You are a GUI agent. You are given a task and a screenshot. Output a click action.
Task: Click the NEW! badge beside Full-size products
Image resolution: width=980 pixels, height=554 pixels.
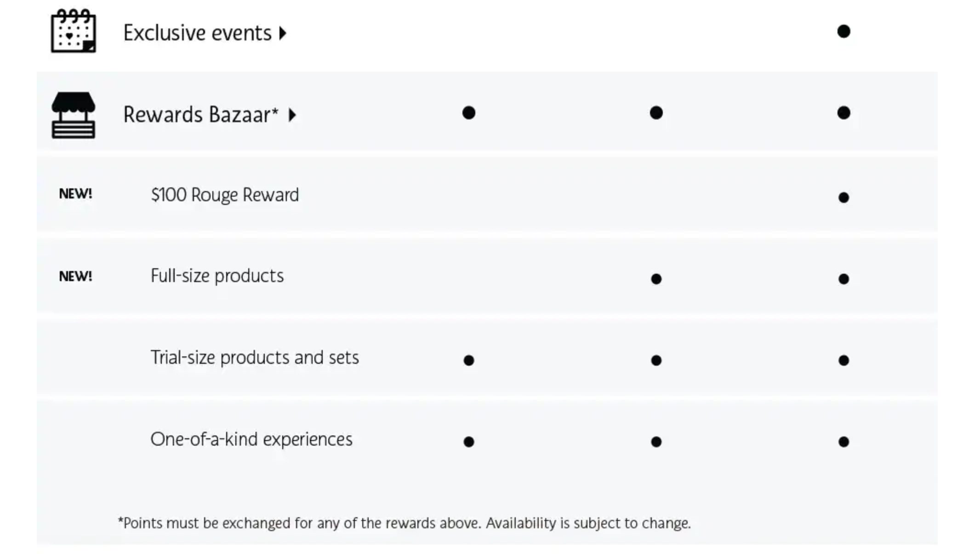click(75, 276)
